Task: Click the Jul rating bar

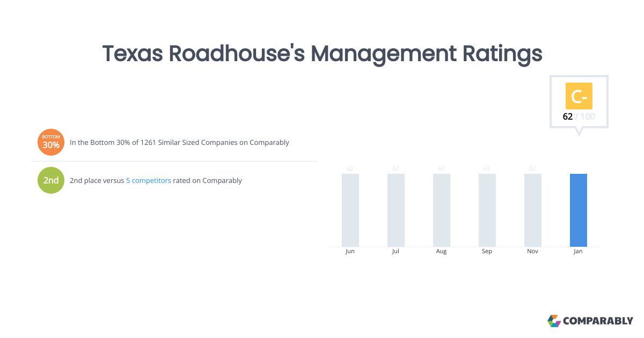Action: click(x=396, y=209)
